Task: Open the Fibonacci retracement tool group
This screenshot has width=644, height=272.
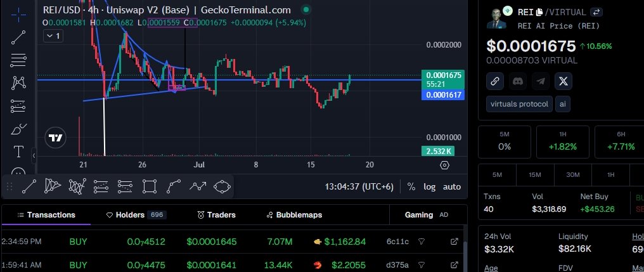Action: click(18, 60)
